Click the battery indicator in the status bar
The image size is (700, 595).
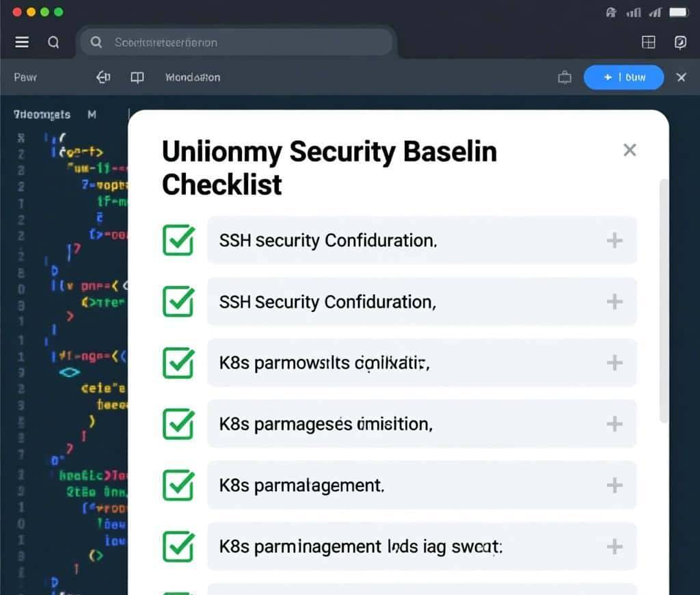pyautogui.click(x=677, y=12)
